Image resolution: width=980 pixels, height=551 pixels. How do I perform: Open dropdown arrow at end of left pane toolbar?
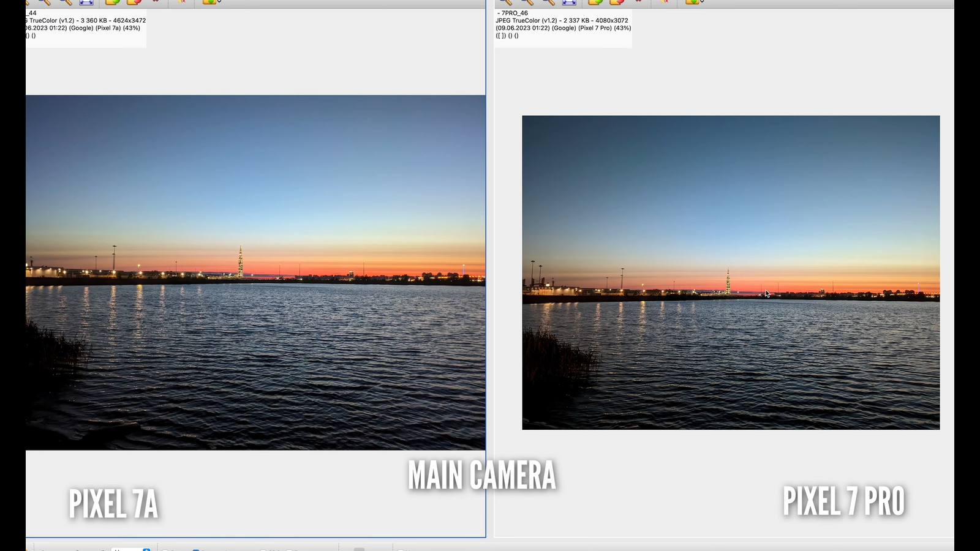pos(219,2)
